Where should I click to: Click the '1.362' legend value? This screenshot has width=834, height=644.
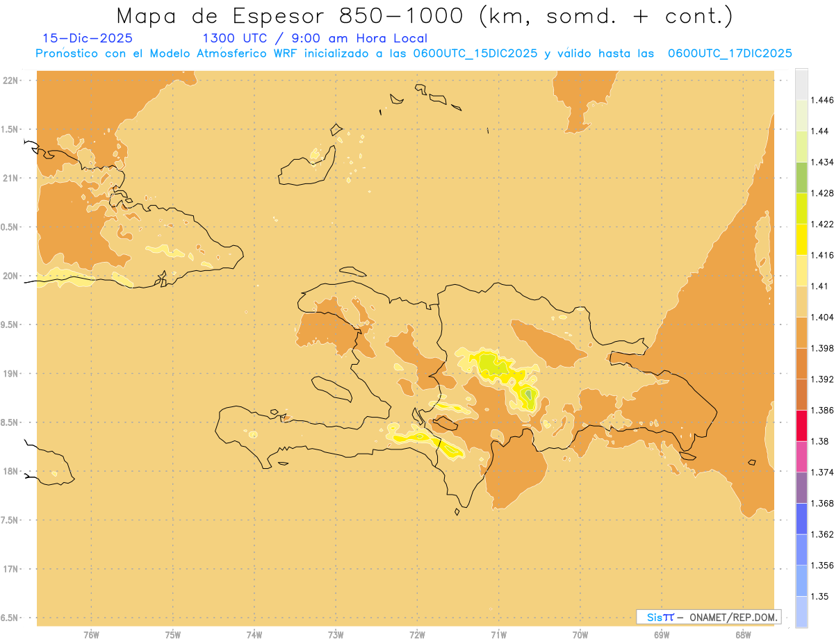point(823,534)
